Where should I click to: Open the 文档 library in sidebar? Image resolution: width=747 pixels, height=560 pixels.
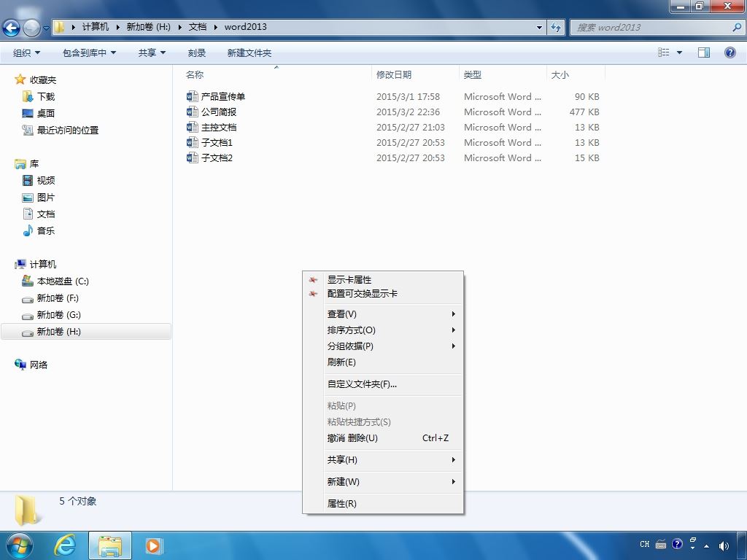(x=39, y=214)
